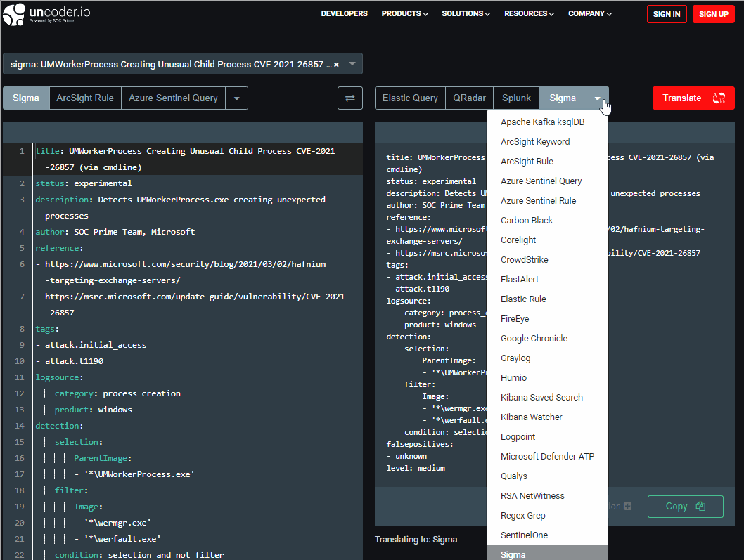This screenshot has width=744, height=560.
Task: Open the target language dropdown arrow
Action: coord(598,98)
